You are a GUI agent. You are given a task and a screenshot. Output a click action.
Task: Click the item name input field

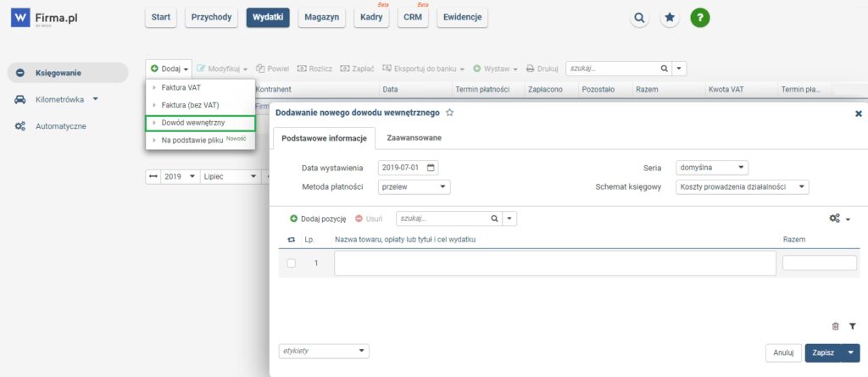(x=554, y=263)
